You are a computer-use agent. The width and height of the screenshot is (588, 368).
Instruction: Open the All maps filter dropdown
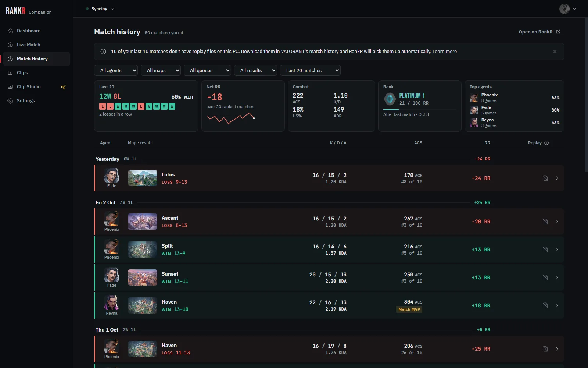(161, 70)
